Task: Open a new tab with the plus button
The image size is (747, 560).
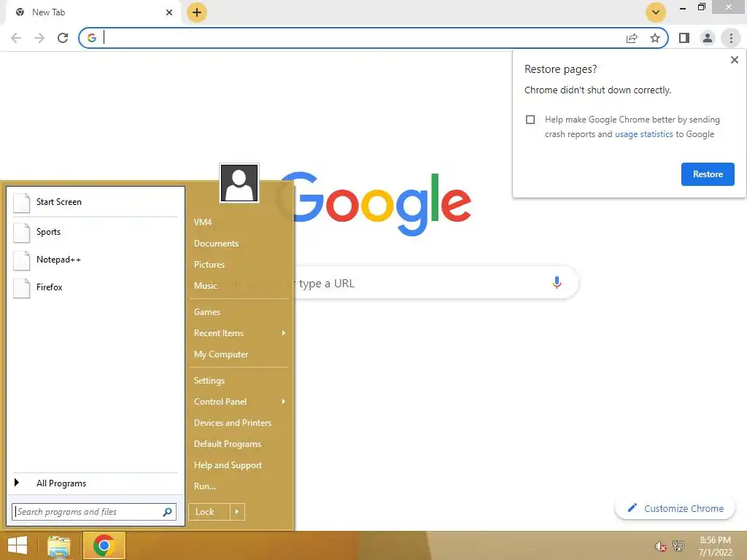Action: (197, 12)
